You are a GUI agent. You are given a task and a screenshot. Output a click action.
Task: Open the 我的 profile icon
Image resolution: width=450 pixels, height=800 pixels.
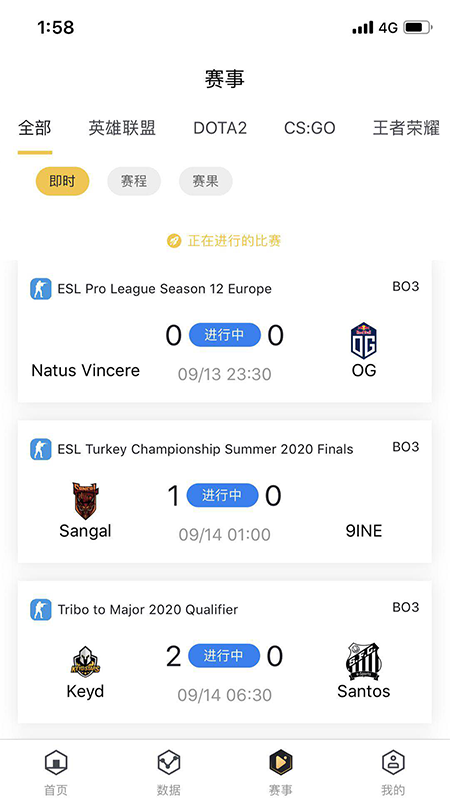coord(393,764)
